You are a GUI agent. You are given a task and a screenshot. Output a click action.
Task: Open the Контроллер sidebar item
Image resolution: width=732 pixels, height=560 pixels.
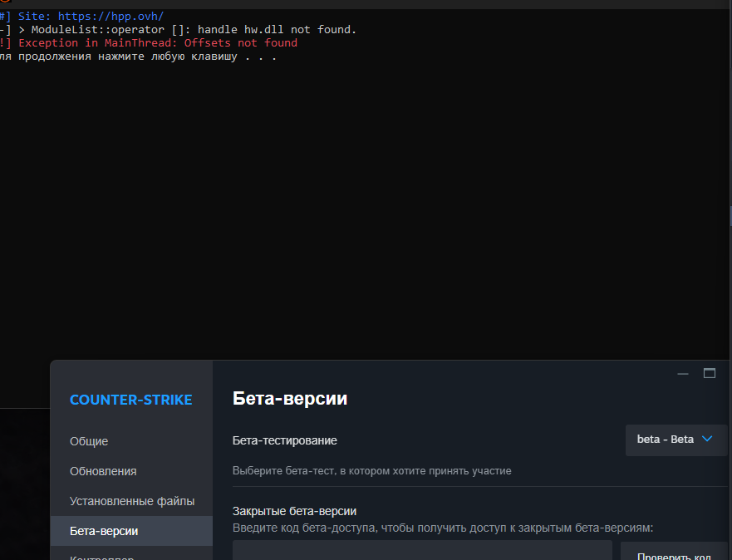pos(101,557)
